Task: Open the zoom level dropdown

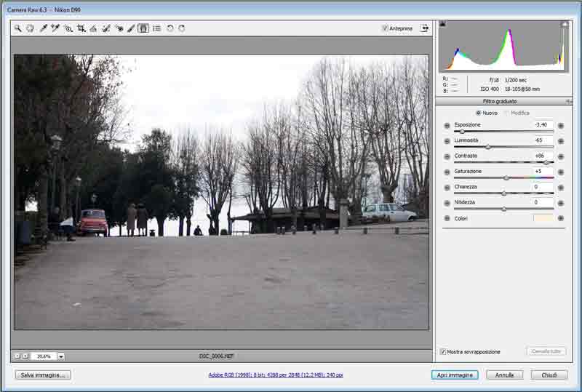Action: (61, 356)
